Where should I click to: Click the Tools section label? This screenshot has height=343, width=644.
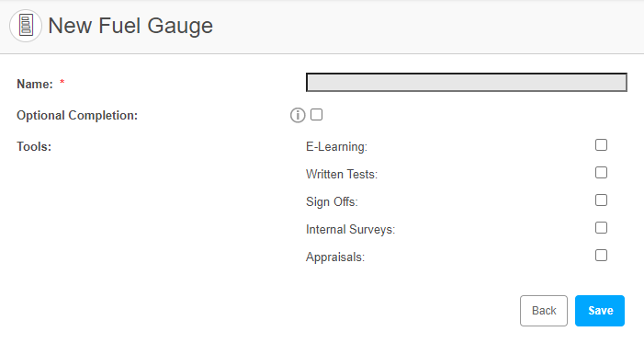[x=34, y=146]
